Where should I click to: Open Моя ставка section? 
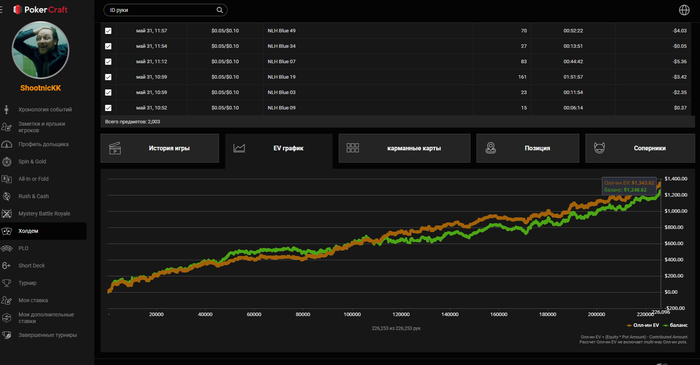pos(33,300)
